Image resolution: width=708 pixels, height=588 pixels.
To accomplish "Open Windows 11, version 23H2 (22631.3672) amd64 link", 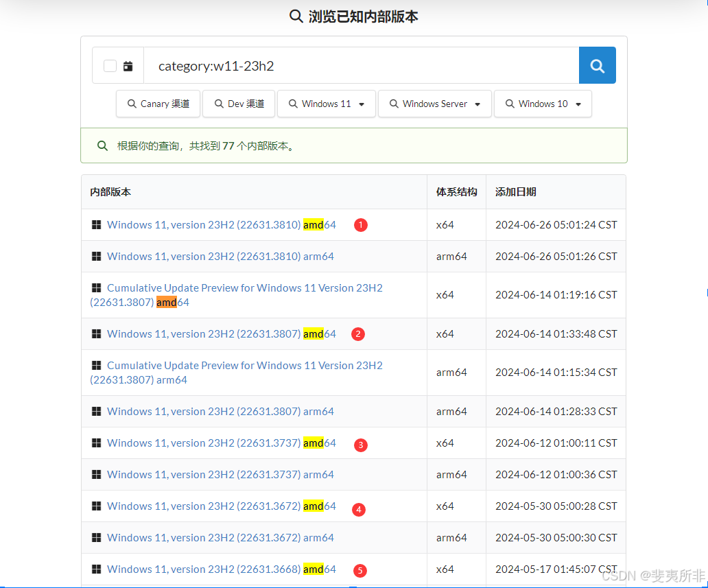I will tap(221, 507).
